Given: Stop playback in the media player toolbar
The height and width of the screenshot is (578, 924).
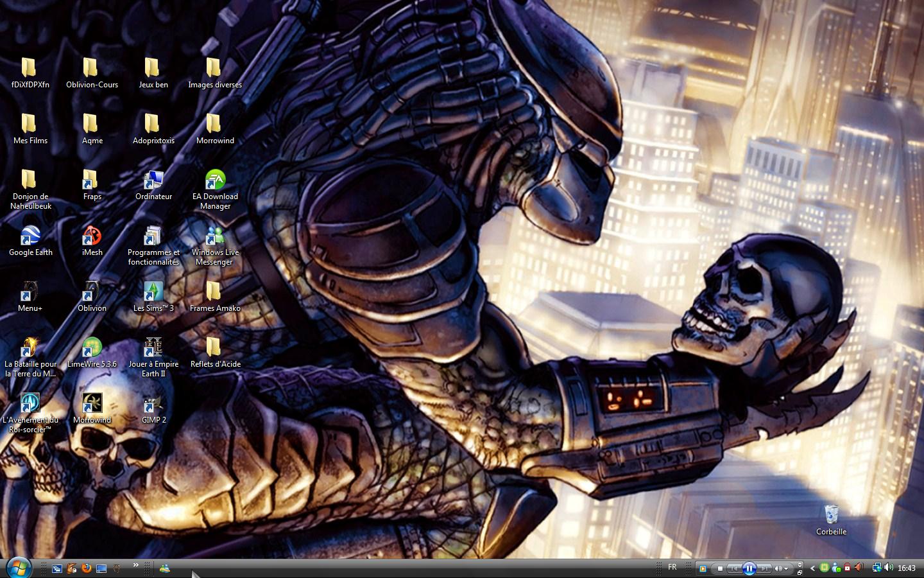Looking at the screenshot, I should [x=720, y=568].
